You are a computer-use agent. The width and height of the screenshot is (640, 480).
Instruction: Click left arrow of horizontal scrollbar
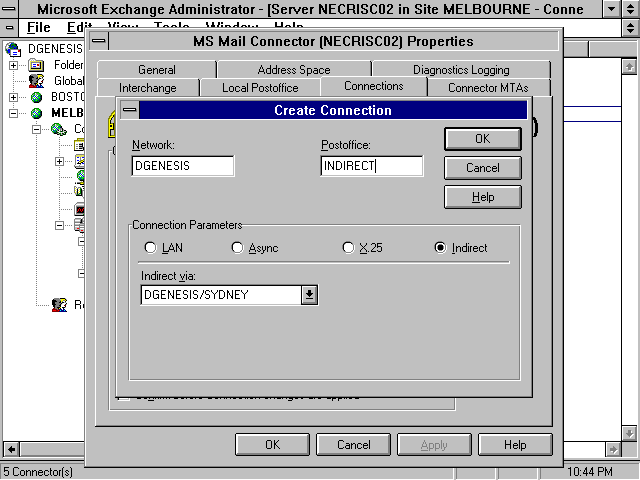click(11, 449)
